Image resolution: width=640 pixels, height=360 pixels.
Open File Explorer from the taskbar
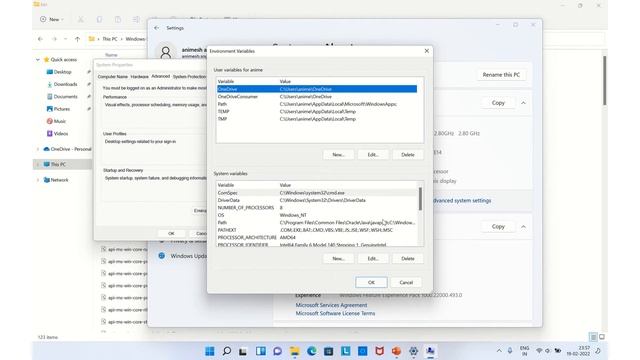click(294, 351)
